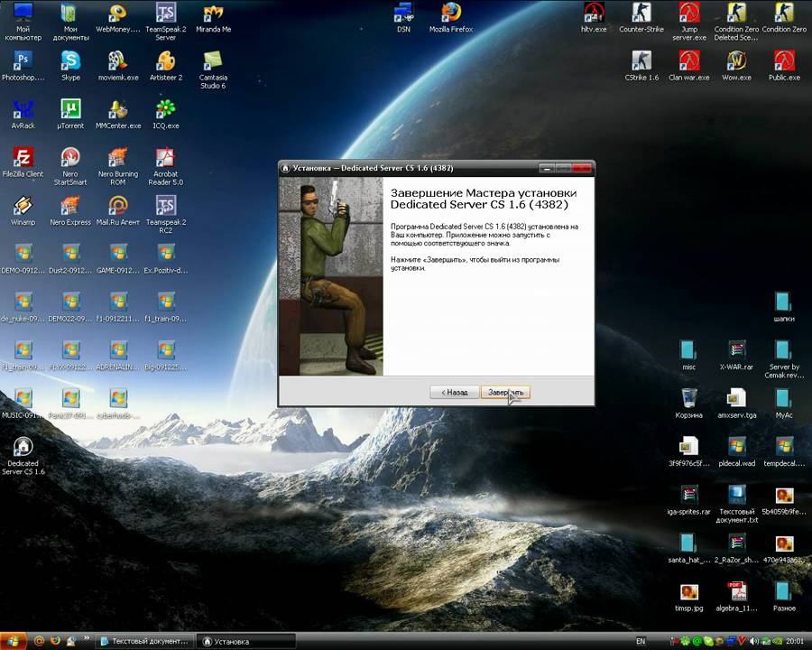The height and width of the screenshot is (650, 812).
Task: Select Dust2-0912 demo file icon
Action: [x=70, y=259]
